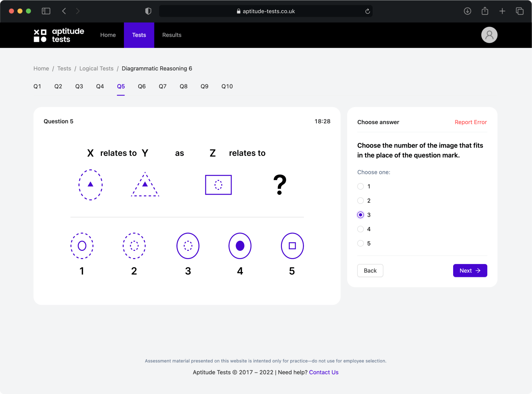Click the browser back arrow
532x394 pixels.
coord(64,11)
